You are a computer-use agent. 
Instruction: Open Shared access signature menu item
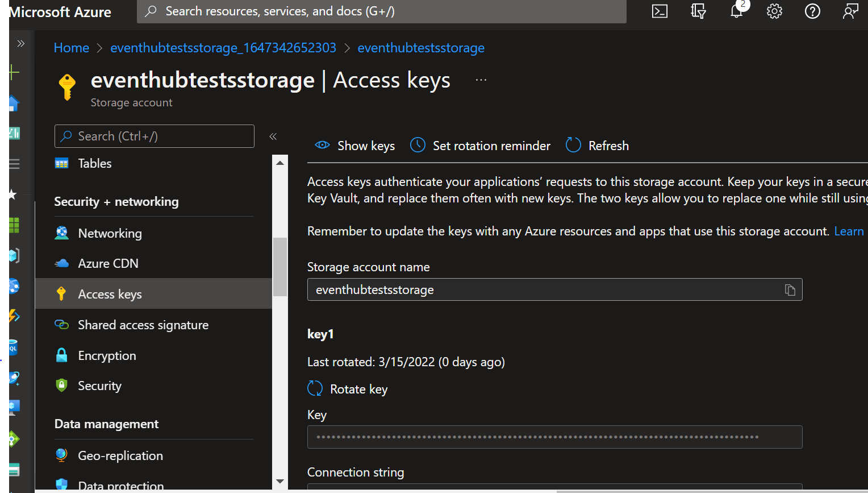pyautogui.click(x=143, y=325)
